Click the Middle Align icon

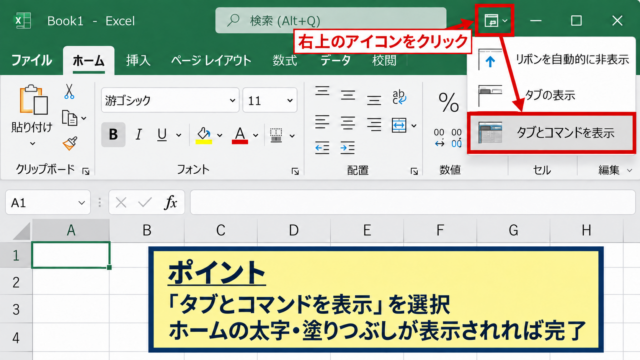[x=348, y=95]
